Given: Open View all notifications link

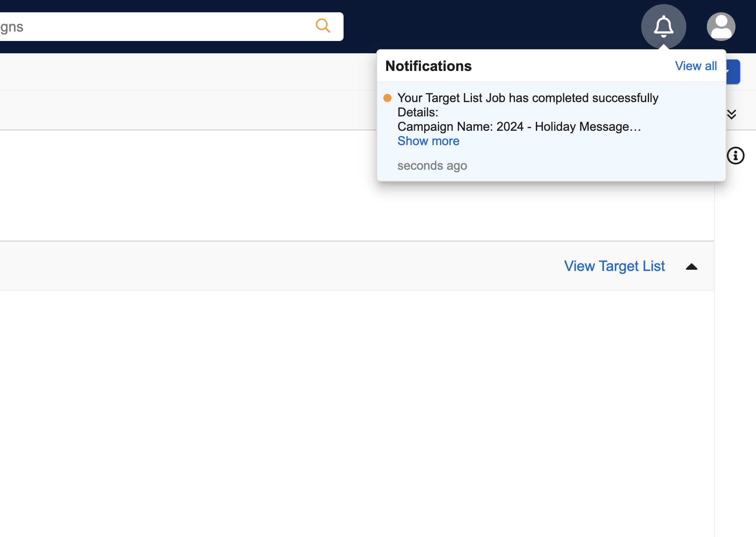Looking at the screenshot, I should 696,66.
